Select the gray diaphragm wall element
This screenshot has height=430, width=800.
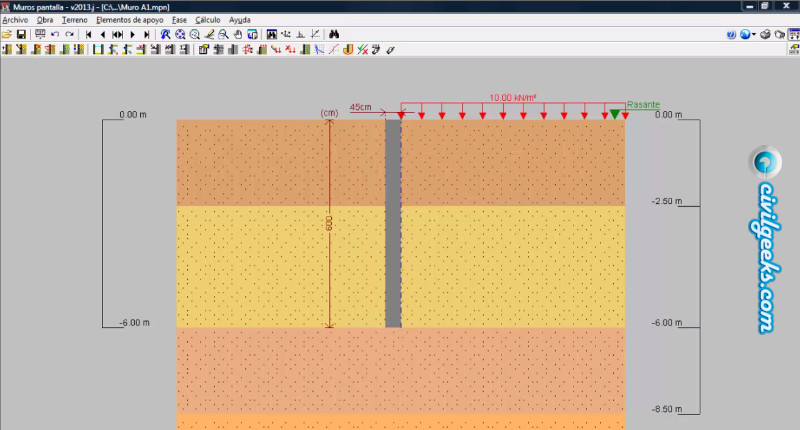[x=393, y=223]
